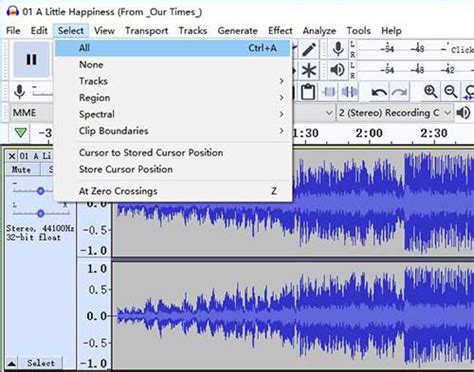The width and height of the screenshot is (474, 372).
Task: Click the recording level meter to monitor
Action: (415, 49)
